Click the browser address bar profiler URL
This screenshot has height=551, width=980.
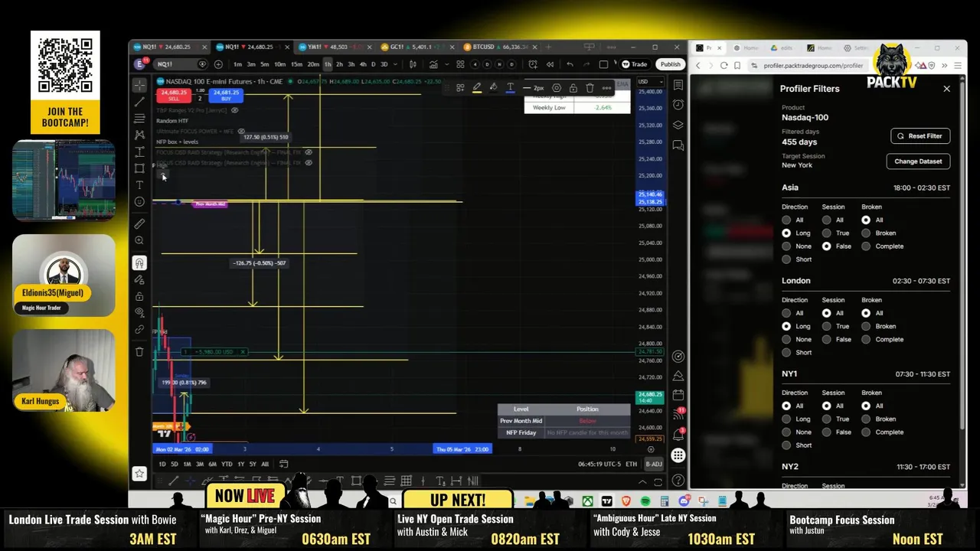click(813, 66)
